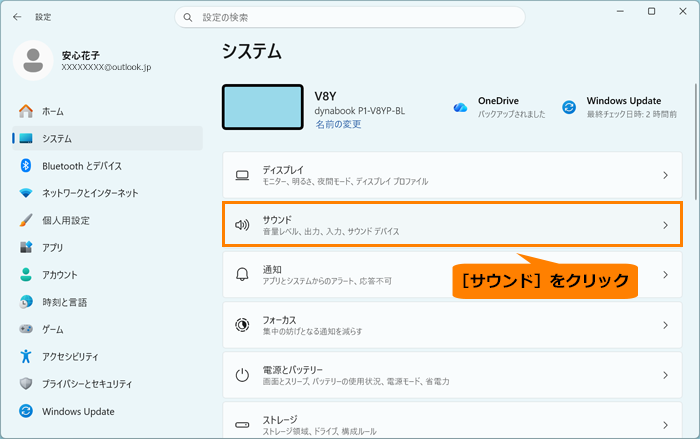700x439 pixels.
Task: Open プライバシーとセキュリティ section
Action: tap(107, 384)
